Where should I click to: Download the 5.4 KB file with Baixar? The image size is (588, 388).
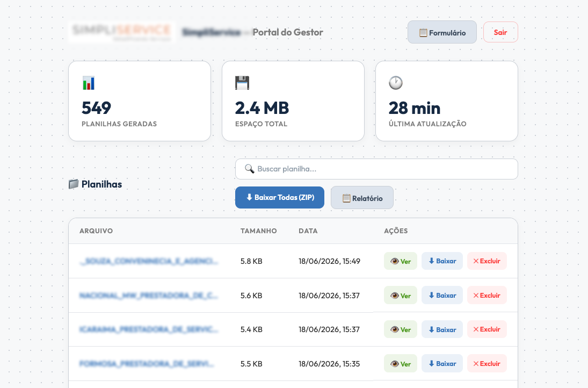[442, 329]
